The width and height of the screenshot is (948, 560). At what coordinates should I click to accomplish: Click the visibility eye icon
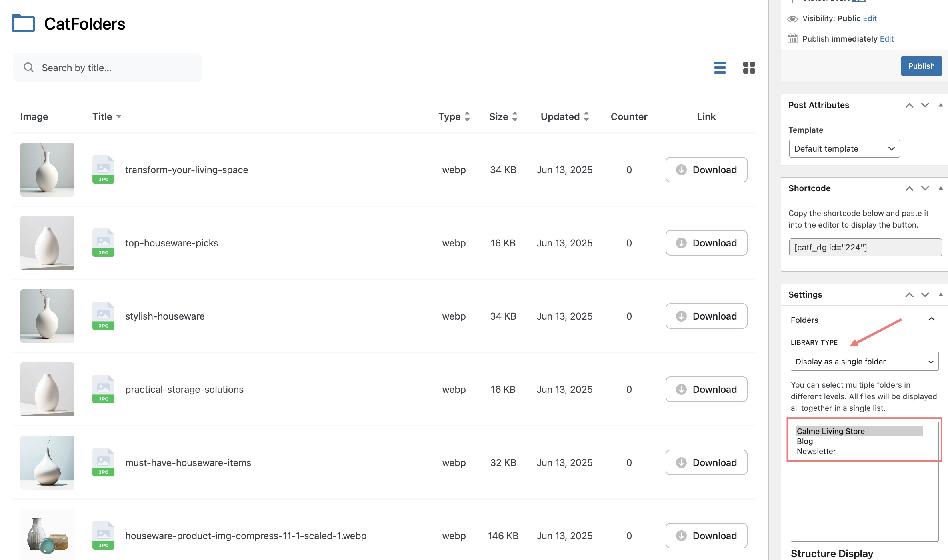pos(792,19)
